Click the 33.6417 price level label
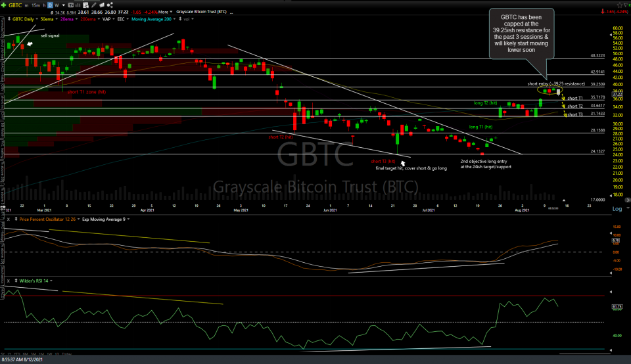 point(597,105)
